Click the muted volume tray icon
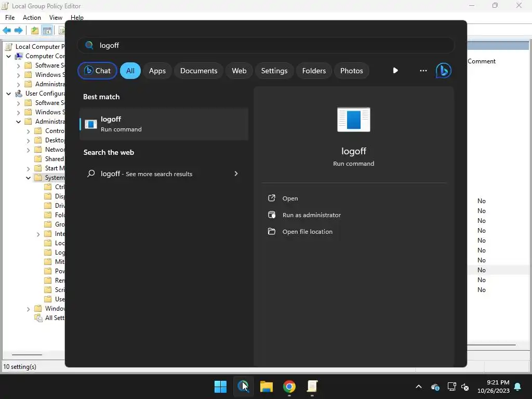This screenshot has width=532, height=399. pyautogui.click(x=465, y=387)
